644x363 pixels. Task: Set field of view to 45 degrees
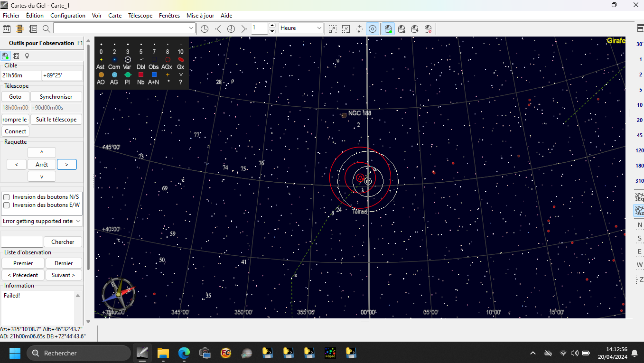point(640,135)
